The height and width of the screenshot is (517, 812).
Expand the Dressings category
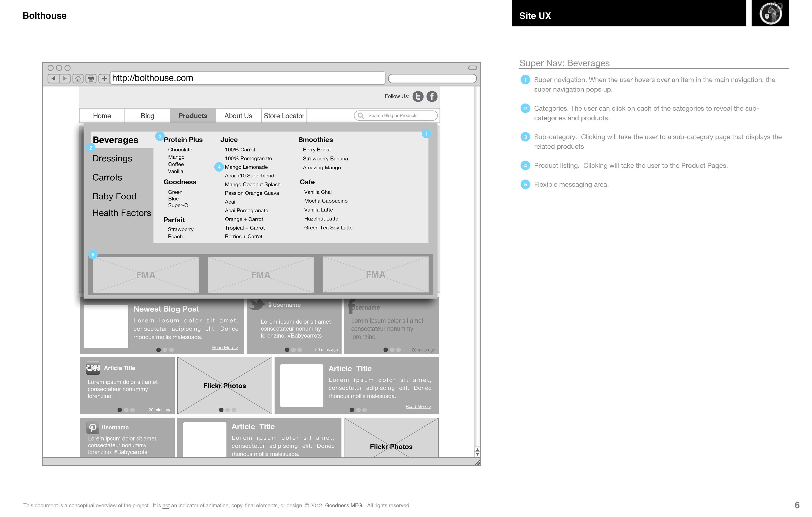click(112, 159)
